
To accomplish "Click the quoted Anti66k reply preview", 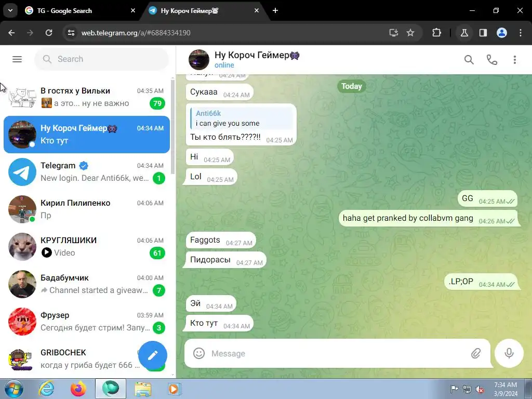I will pos(241,118).
